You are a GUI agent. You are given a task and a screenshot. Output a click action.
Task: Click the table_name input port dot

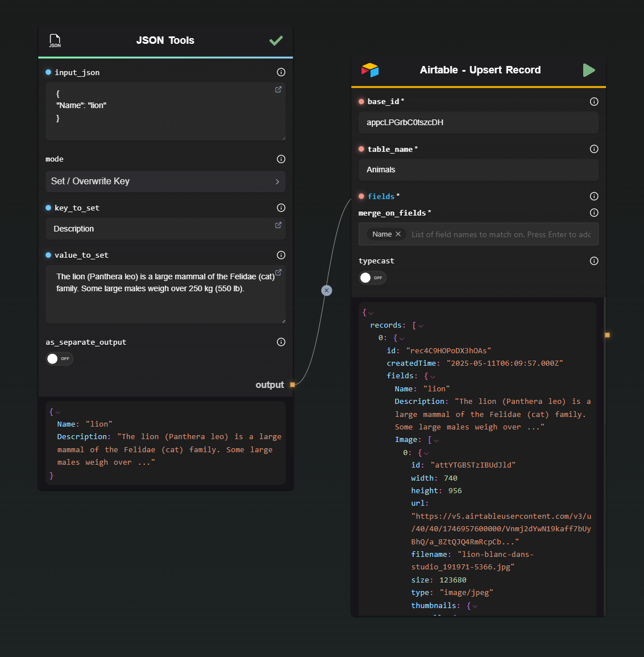point(362,148)
